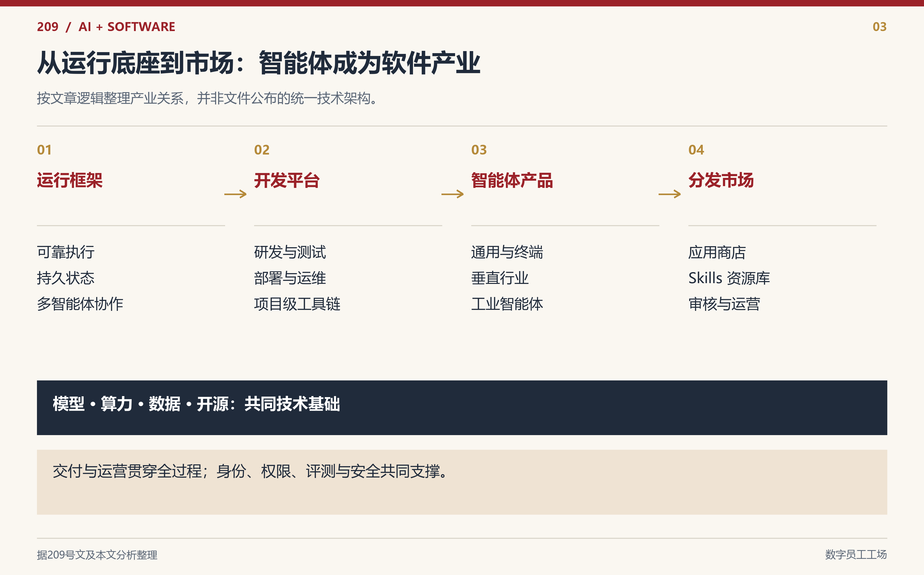
Task: Select the heading '分发市场'
Action: (721, 180)
